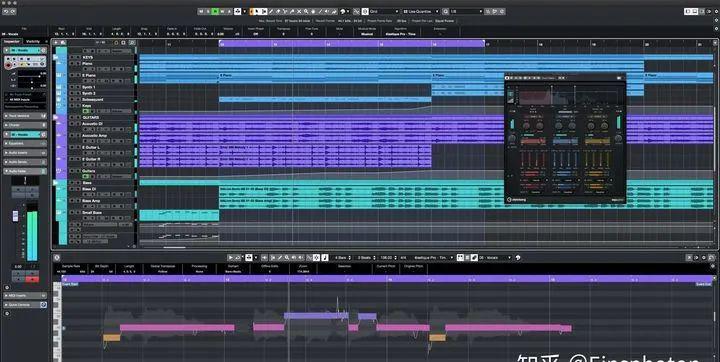Toggle the red record enable button in Inspector
This screenshot has width=720, height=362.
[8, 65]
